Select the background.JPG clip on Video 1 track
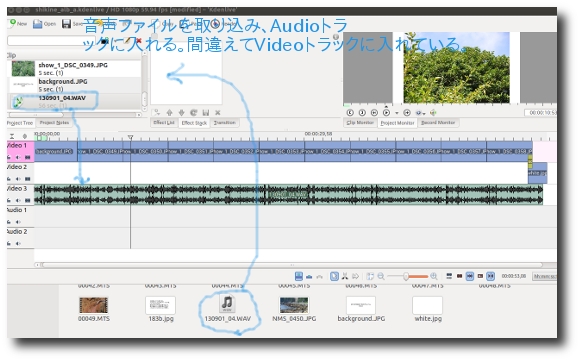 (56, 151)
